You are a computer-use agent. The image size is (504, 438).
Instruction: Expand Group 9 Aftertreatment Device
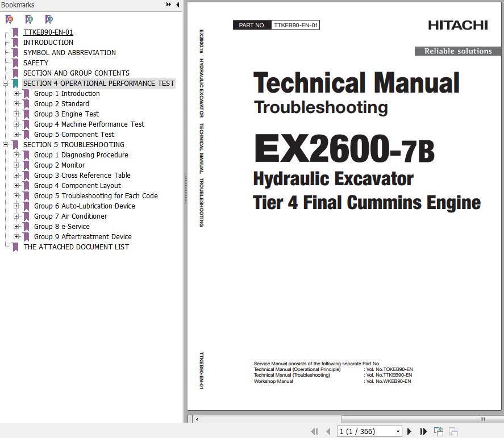coord(16,237)
